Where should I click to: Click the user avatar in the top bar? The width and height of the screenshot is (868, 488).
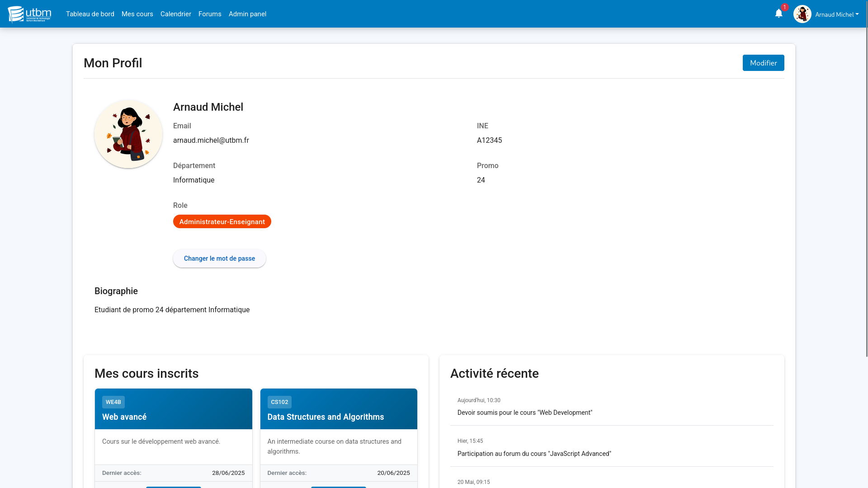pyautogui.click(x=803, y=14)
